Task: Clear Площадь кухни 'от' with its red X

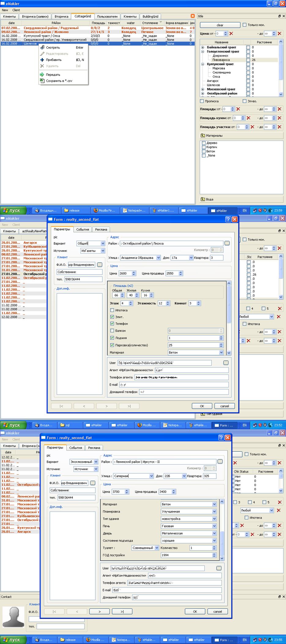Action: (248, 118)
